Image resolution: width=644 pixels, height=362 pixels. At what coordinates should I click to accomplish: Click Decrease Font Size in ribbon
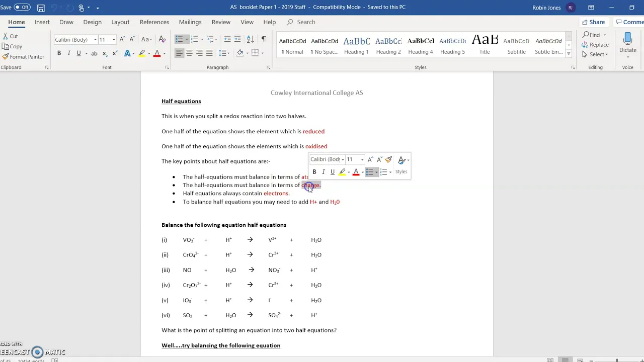[132, 39]
